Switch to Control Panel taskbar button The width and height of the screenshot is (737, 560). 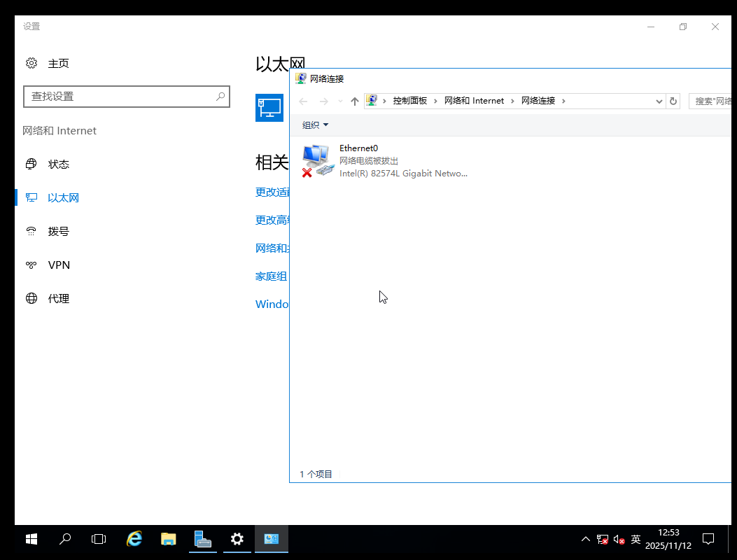(x=271, y=539)
